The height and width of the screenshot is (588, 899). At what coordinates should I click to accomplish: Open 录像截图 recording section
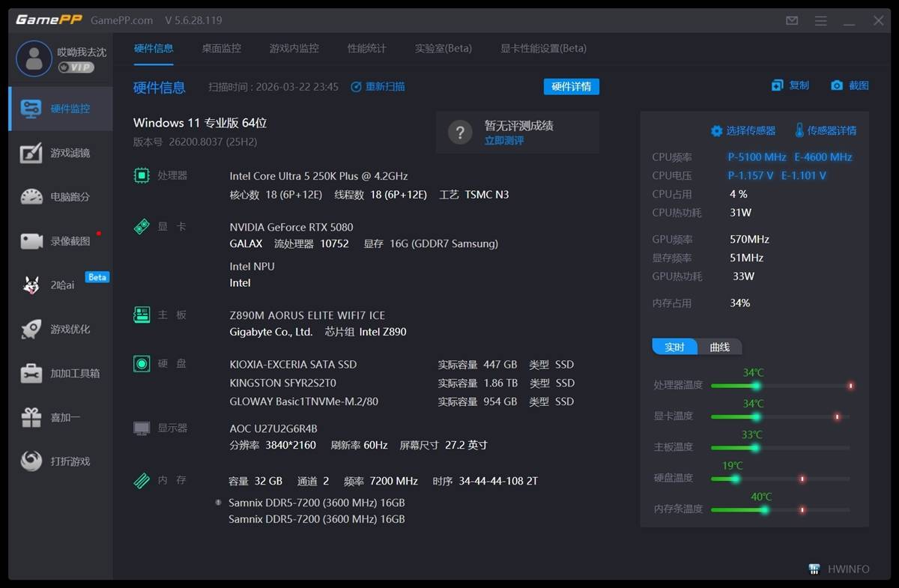[x=60, y=241]
